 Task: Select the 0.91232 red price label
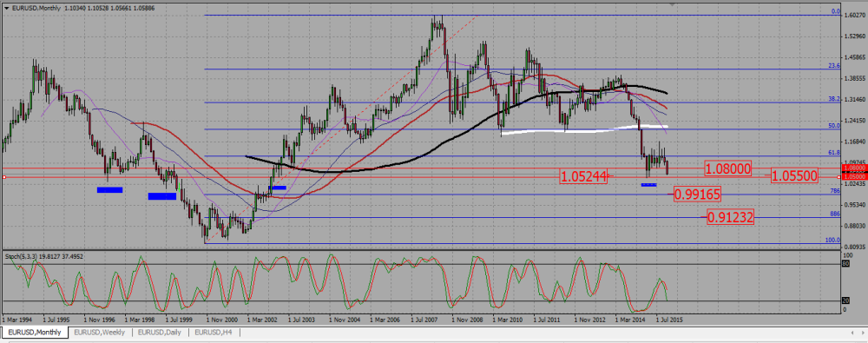click(x=731, y=217)
